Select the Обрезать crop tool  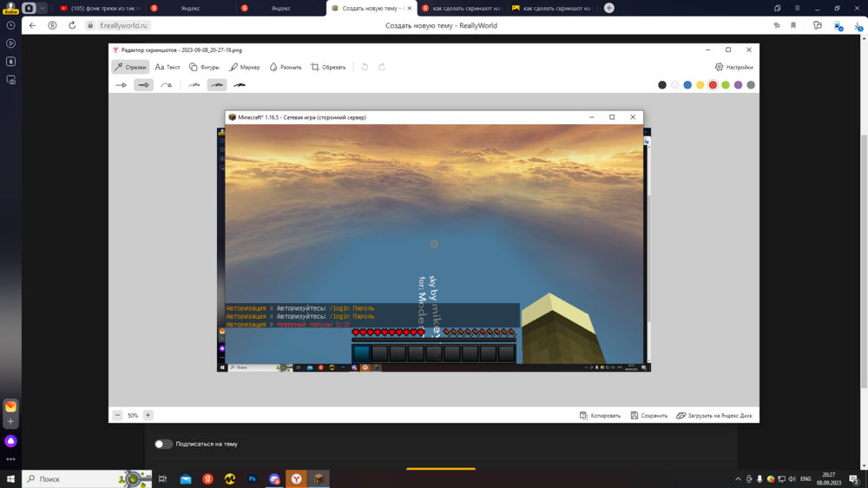328,67
